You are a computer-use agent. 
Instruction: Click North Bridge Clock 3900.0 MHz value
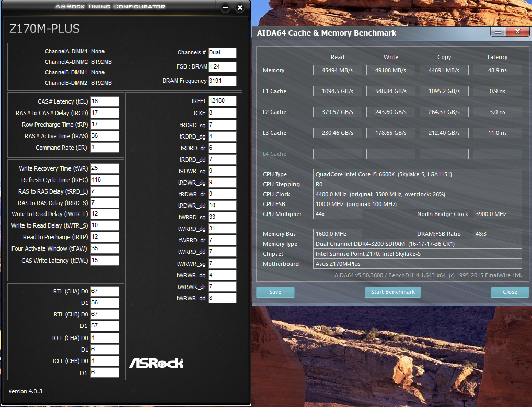click(498, 214)
